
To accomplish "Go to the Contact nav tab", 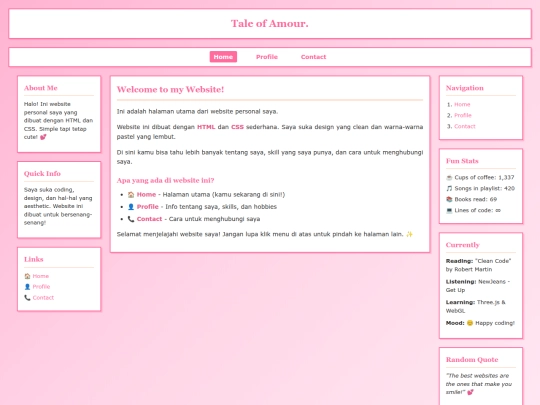I will (x=313, y=57).
